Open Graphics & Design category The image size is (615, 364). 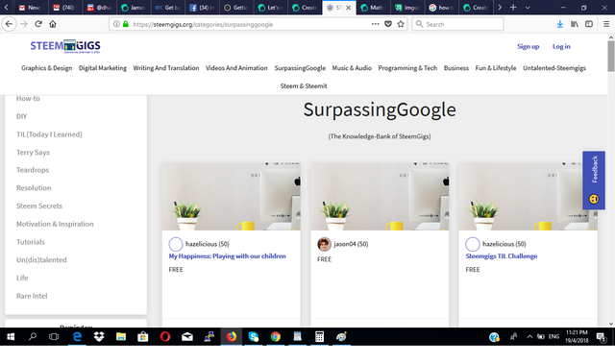point(47,68)
